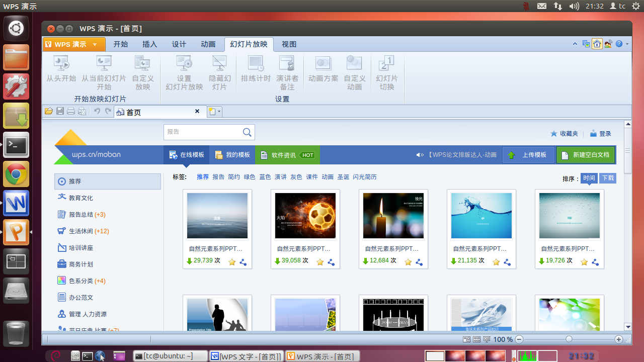Click the home icon in ribbon corner

pos(597,44)
